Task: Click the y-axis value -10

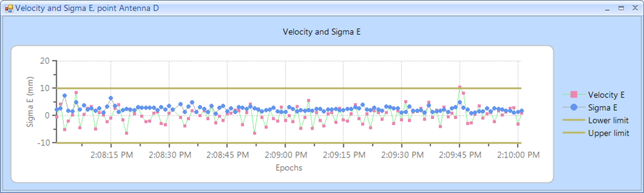Action: pos(44,143)
